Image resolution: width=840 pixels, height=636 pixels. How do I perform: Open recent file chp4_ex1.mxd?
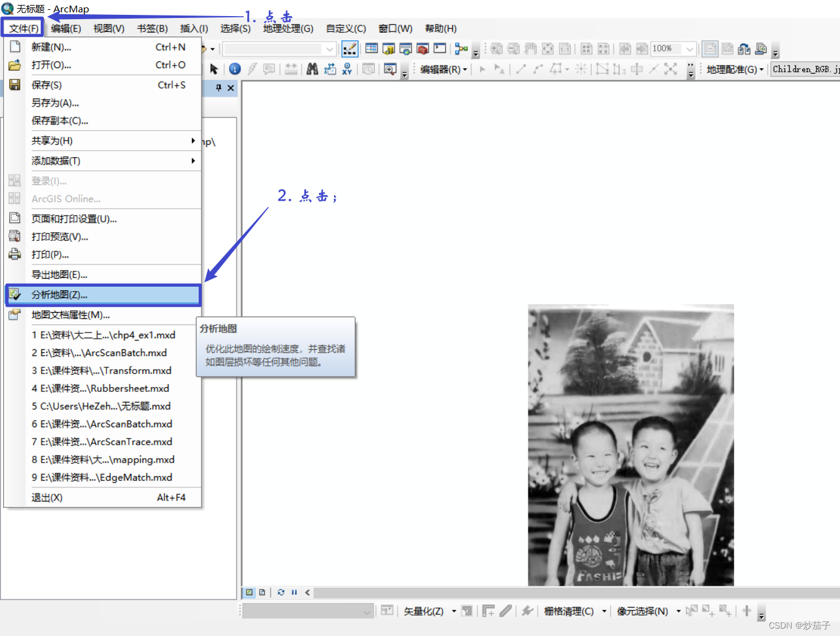tap(103, 335)
